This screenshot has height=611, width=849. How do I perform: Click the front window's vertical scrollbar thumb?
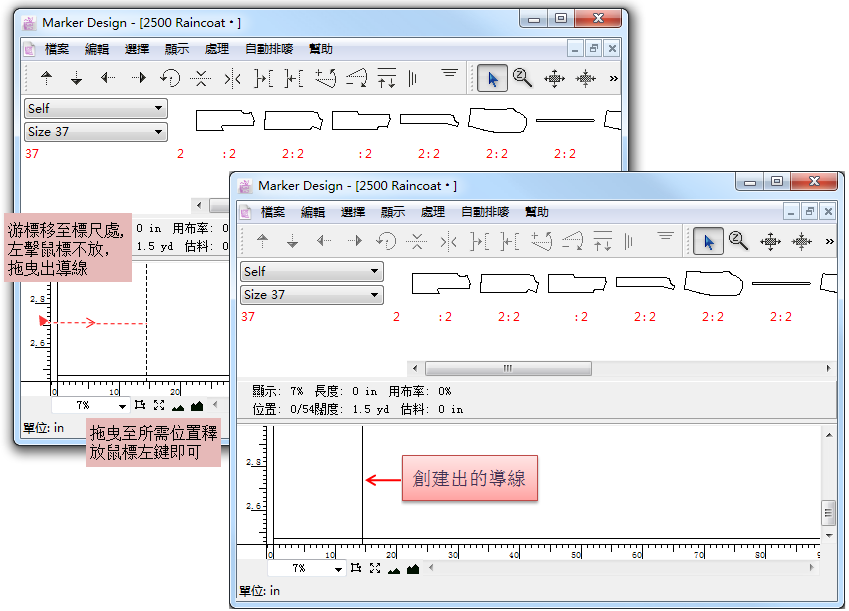point(828,513)
